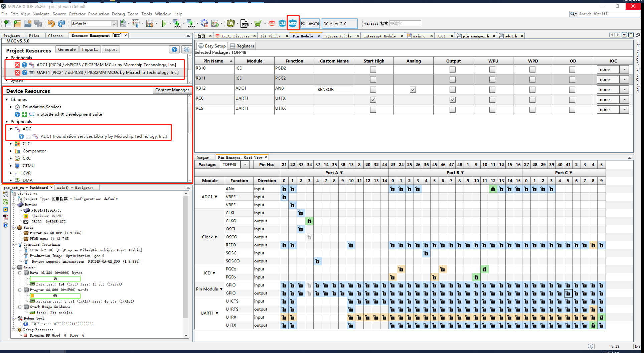
Task: Expand Foundation Services library node
Action: (x=11, y=107)
